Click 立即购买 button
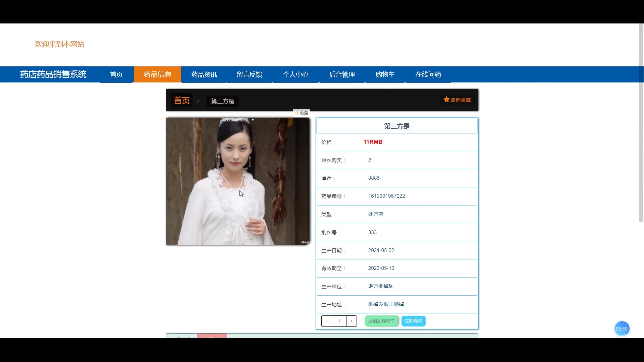The width and height of the screenshot is (644, 362). coord(413,321)
